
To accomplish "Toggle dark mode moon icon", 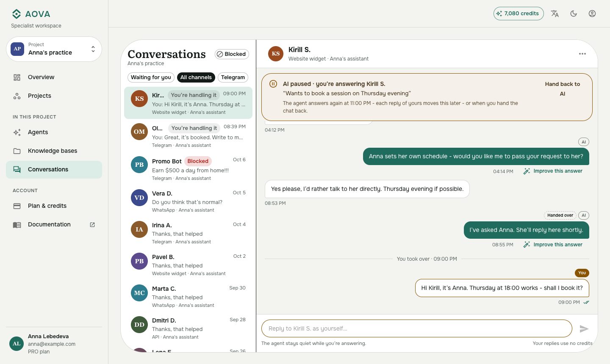I will 574,14.
